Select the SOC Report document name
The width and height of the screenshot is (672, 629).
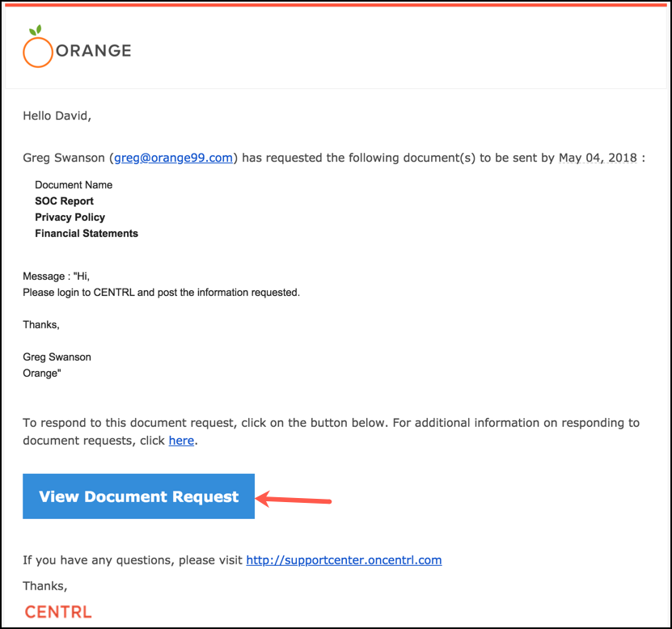(64, 201)
